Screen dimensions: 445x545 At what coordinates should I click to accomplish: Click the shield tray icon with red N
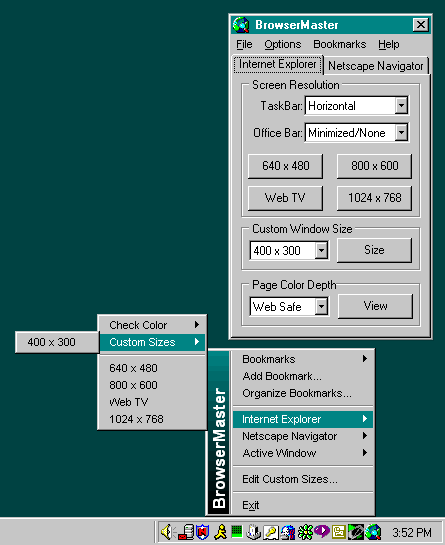coord(203,532)
